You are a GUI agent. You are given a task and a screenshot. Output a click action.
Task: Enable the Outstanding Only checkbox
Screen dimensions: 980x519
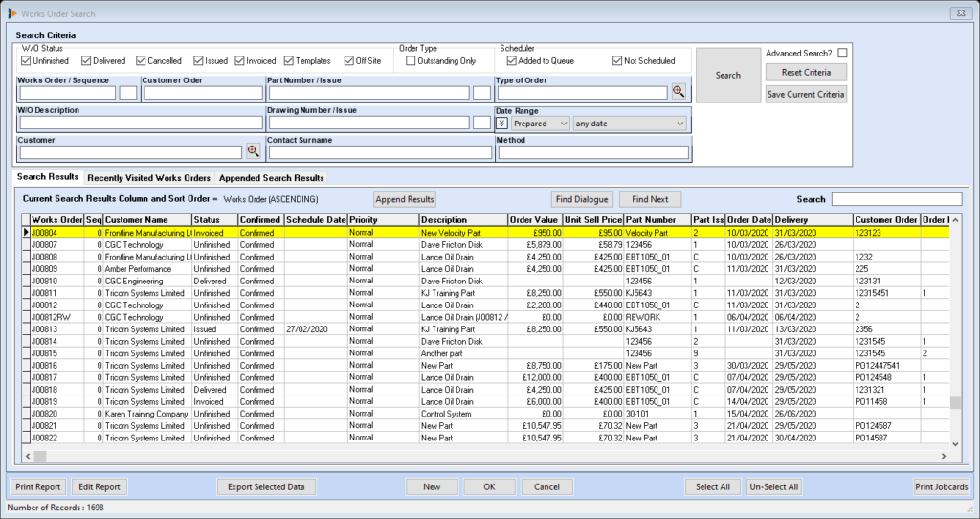pos(411,61)
